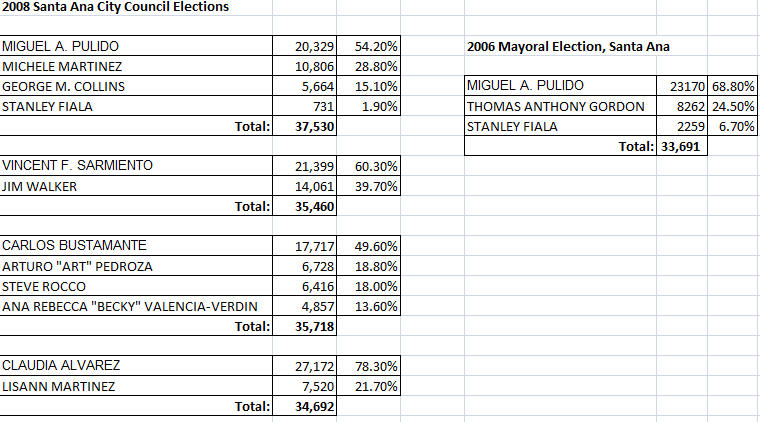Click the CARLOS BUSTAMANTE cell
Viewport: 760px width, 422px height.
point(136,246)
